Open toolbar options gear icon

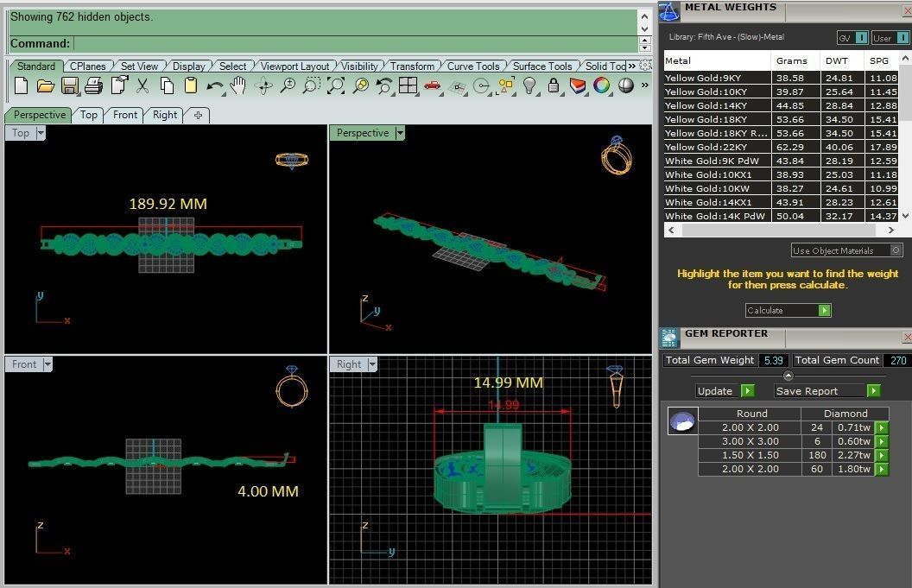[645, 65]
